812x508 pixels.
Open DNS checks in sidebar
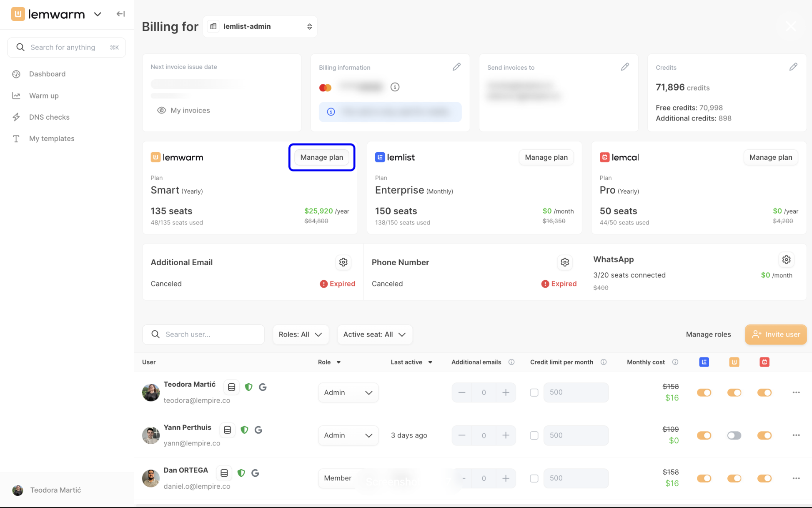click(x=49, y=117)
